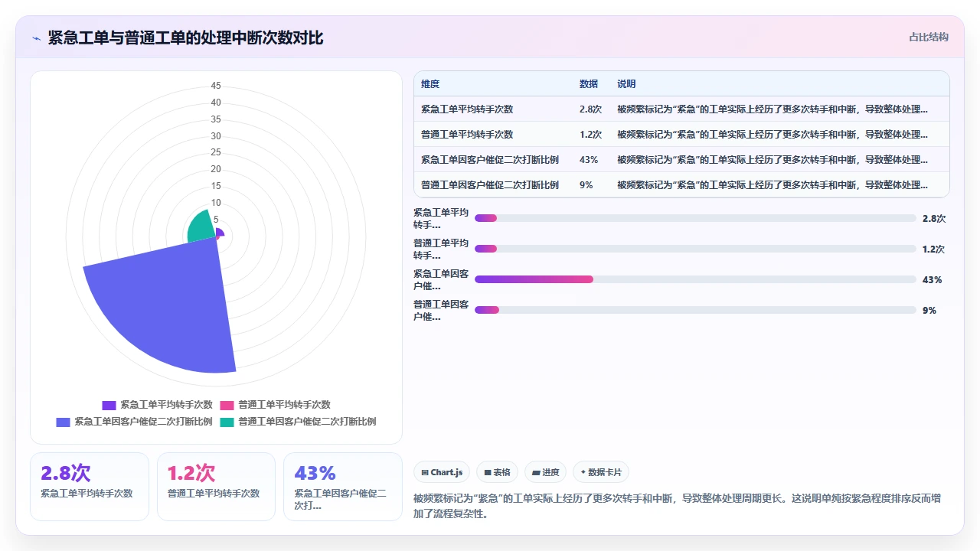Click the small purple polar chart segment
The height and width of the screenshot is (551, 980).
pos(220,233)
